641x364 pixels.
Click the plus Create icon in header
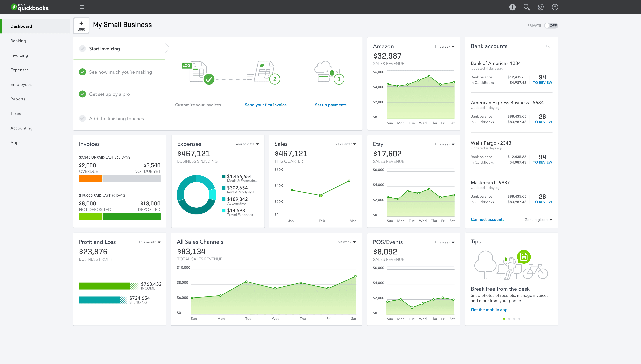click(x=512, y=7)
